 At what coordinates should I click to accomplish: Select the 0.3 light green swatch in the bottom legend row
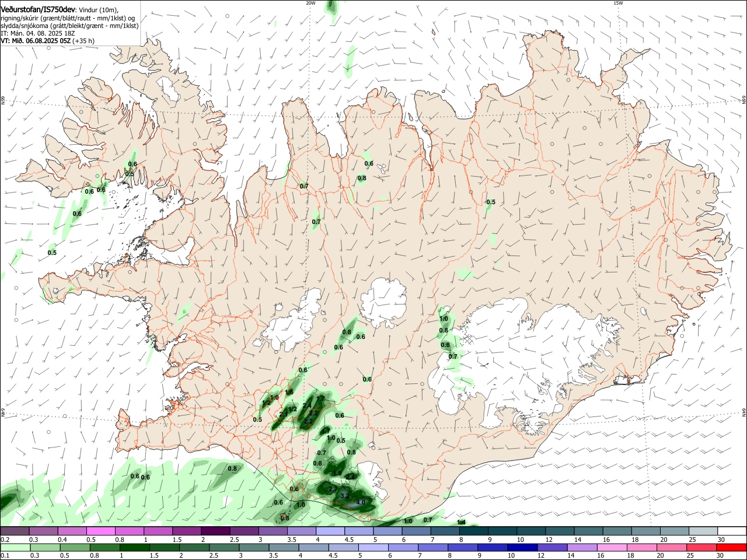click(45, 548)
